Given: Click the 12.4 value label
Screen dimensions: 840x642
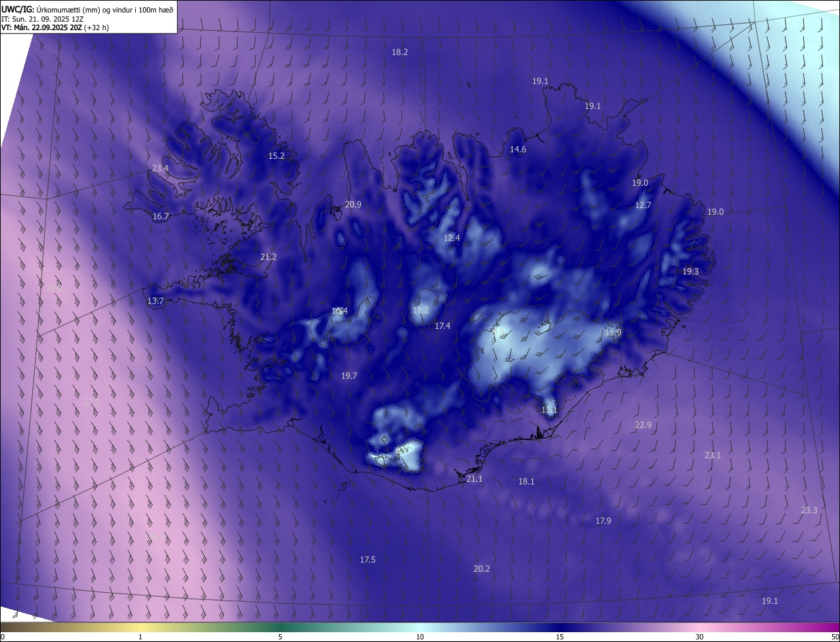Looking at the screenshot, I should click(451, 238).
